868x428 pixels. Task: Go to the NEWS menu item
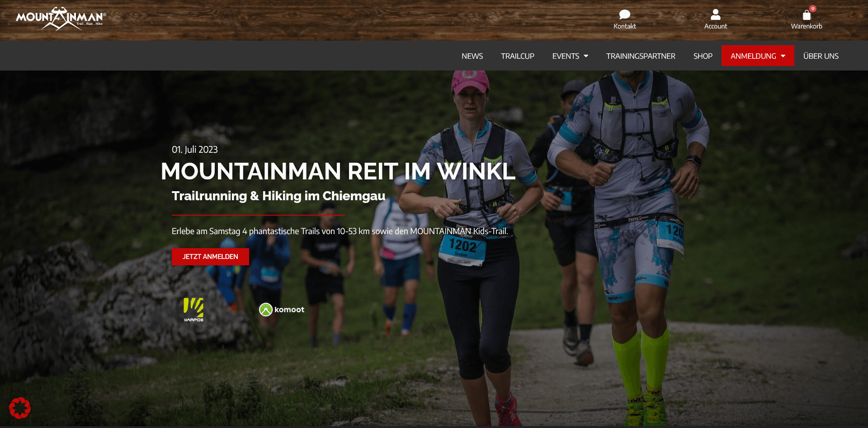[472, 56]
